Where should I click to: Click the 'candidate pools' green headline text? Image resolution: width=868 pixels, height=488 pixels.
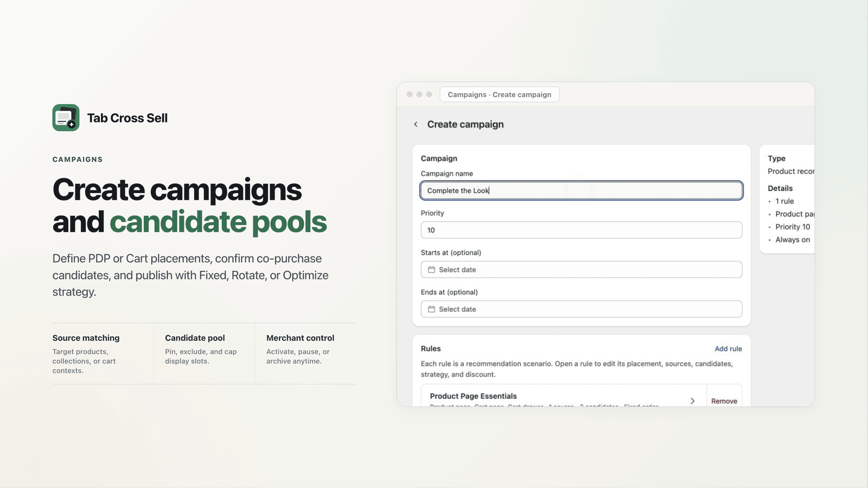[x=218, y=222]
